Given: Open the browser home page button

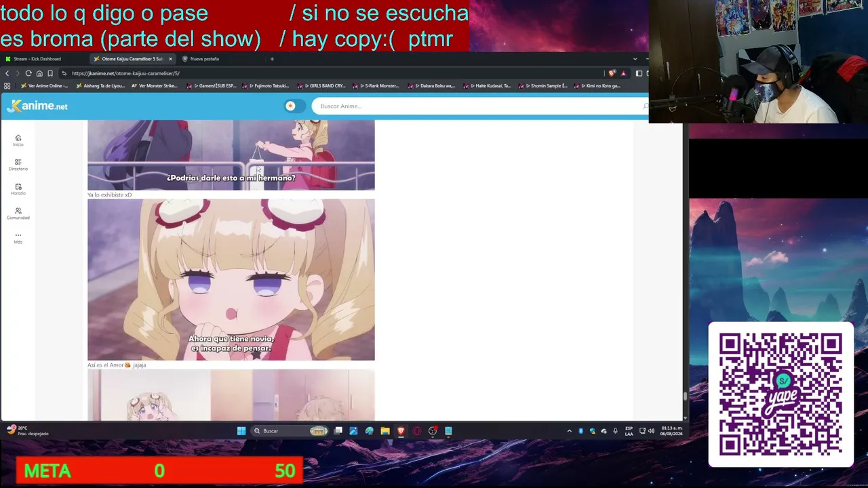Looking at the screenshot, I should (x=39, y=73).
